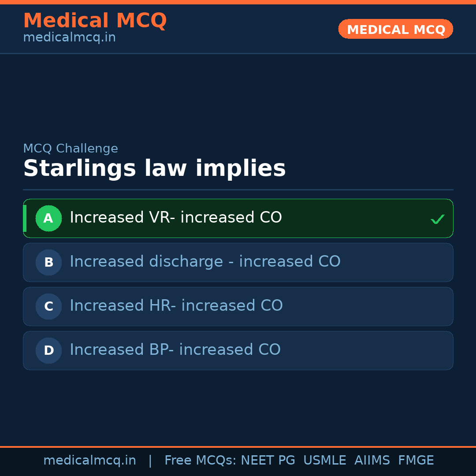
Task: Click the green checkmark on option A
Action: [437, 219]
